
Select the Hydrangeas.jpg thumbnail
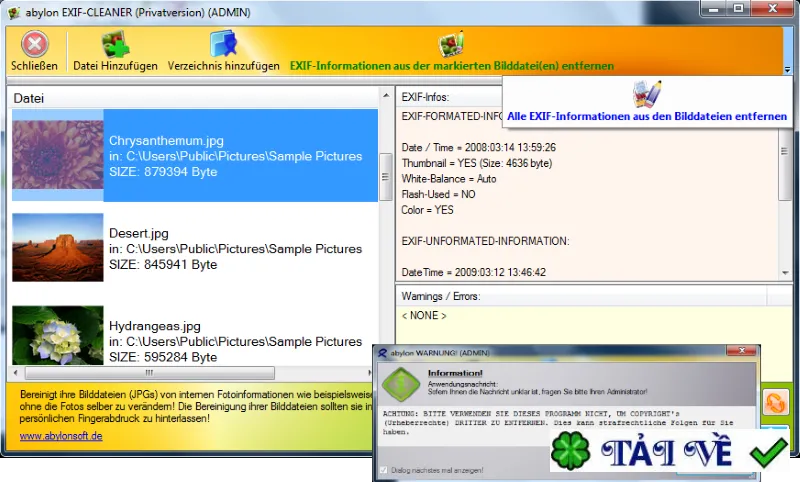point(58,335)
